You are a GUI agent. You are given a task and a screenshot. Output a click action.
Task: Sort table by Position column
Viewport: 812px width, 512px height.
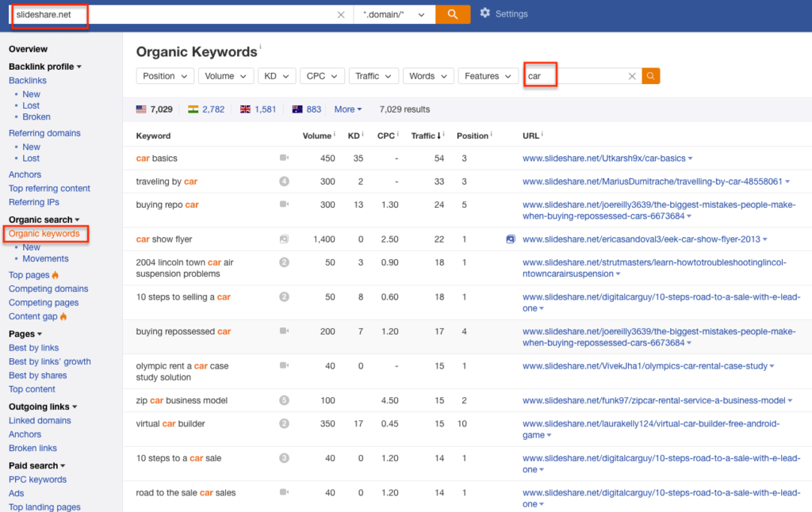pos(473,136)
